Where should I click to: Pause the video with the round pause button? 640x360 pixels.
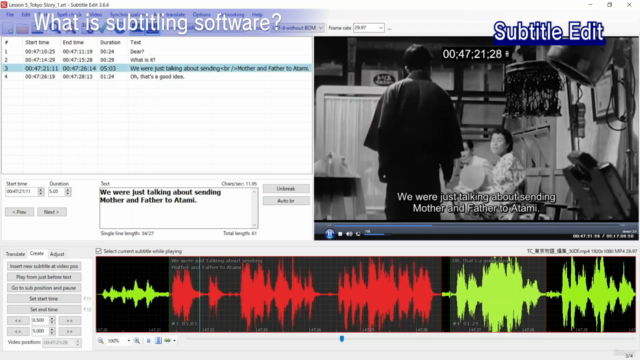coord(329,234)
